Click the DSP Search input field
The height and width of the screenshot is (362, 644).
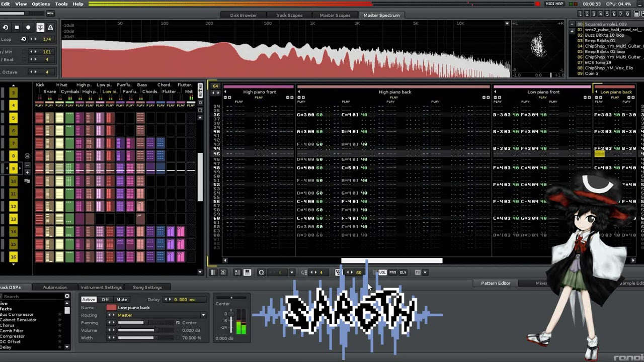tap(32, 297)
